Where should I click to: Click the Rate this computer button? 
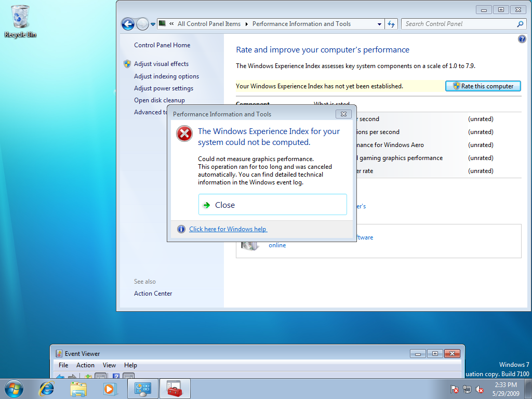483,86
